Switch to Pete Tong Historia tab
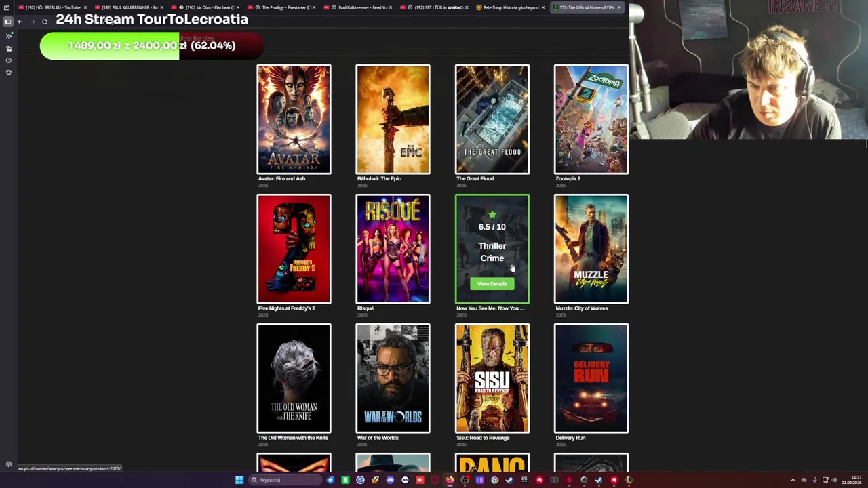868x488 pixels. point(510,7)
